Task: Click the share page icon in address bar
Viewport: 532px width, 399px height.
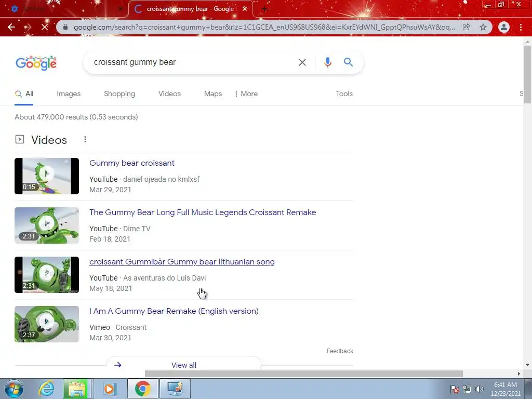Action: 467,27
